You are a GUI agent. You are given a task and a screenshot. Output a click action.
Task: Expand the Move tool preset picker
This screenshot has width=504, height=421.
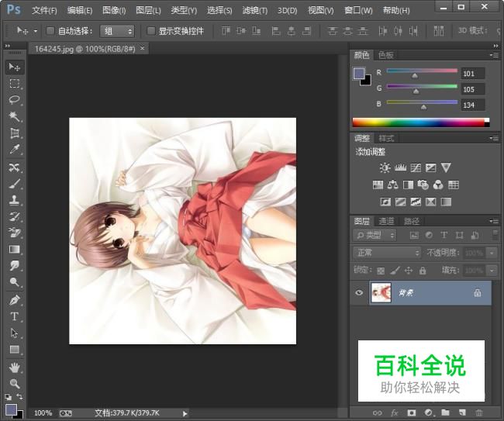pyautogui.click(x=36, y=31)
